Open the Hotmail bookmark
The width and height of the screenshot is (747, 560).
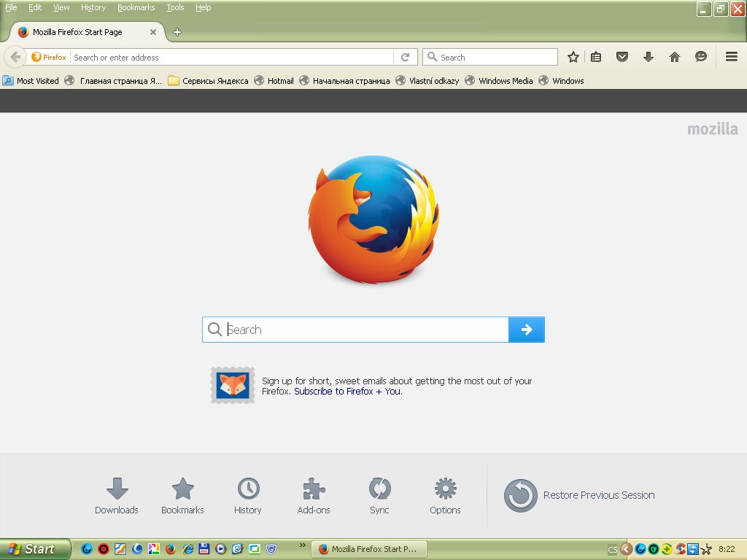(x=274, y=81)
